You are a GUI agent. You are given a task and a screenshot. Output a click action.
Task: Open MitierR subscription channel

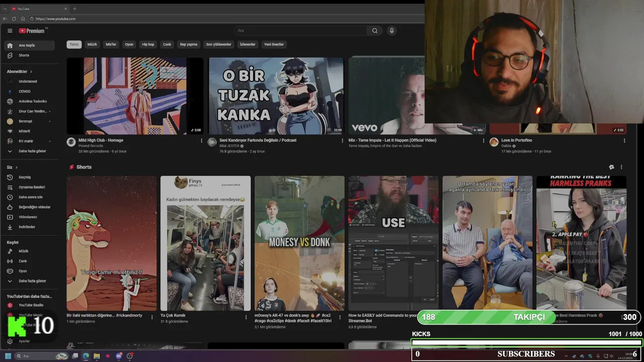pyautogui.click(x=29, y=131)
